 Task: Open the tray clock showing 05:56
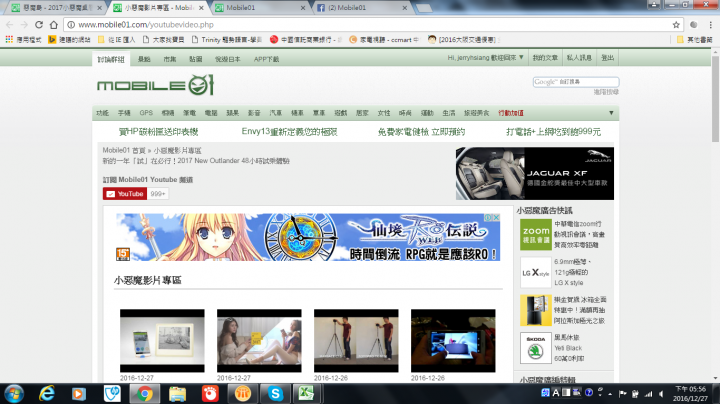tap(690, 394)
